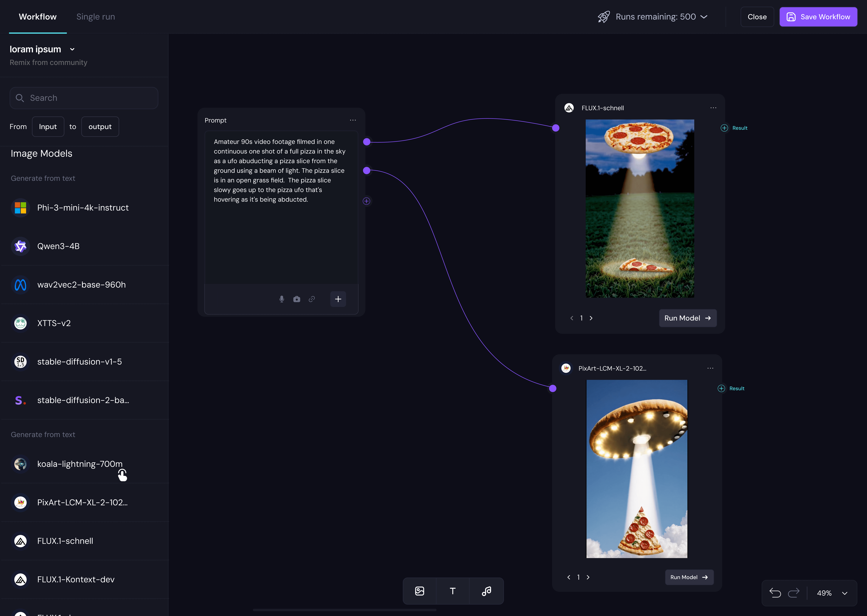Select the Workflow tab
This screenshot has width=867, height=616.
click(x=38, y=17)
